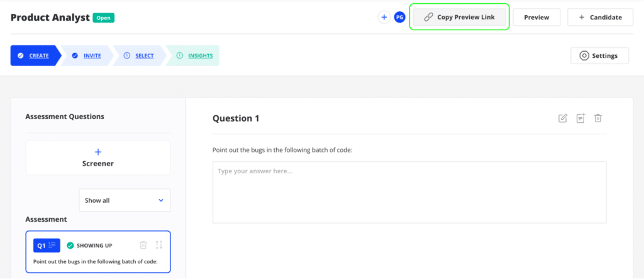Delete Question 1 using the header trash icon

598,118
